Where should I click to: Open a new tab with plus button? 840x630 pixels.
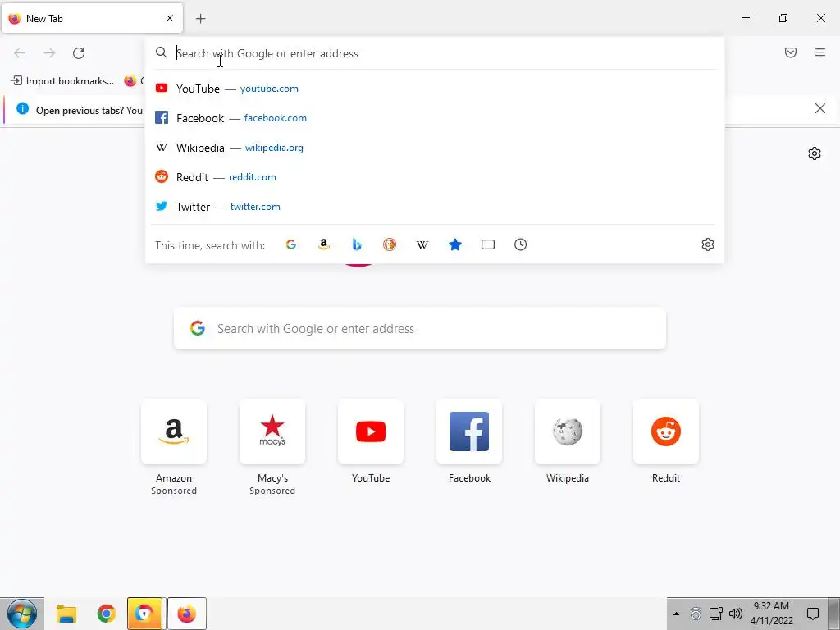201,19
